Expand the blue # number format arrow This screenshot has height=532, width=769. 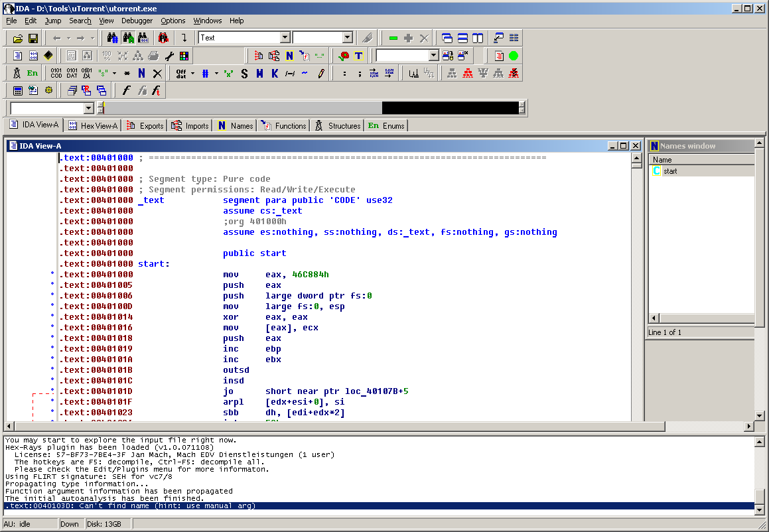[x=216, y=74]
